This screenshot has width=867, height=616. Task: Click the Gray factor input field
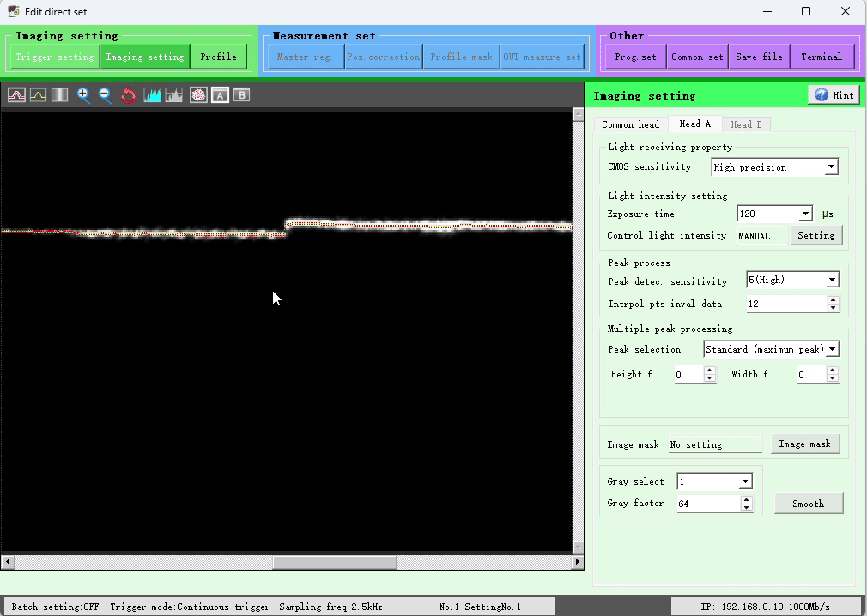(x=708, y=504)
